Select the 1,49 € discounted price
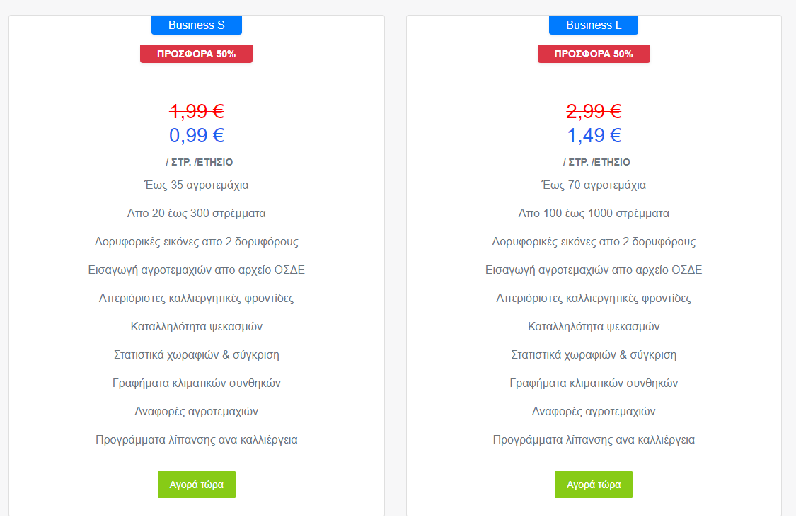 point(594,135)
